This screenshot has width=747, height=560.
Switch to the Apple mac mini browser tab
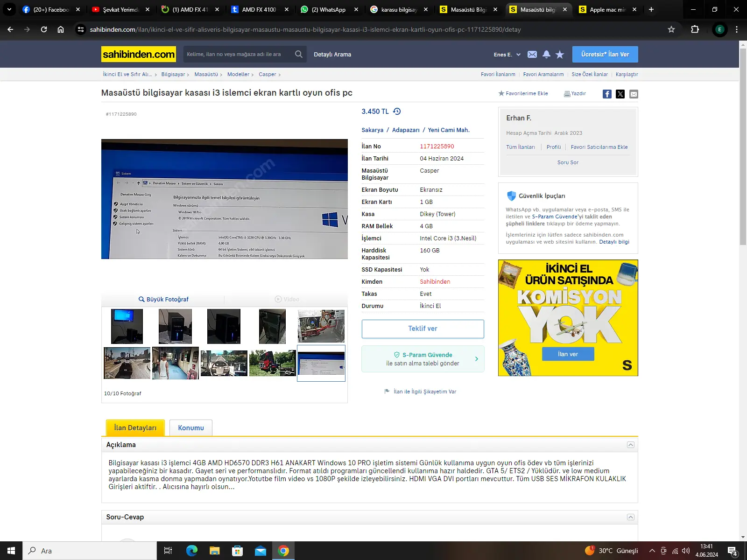608,9
